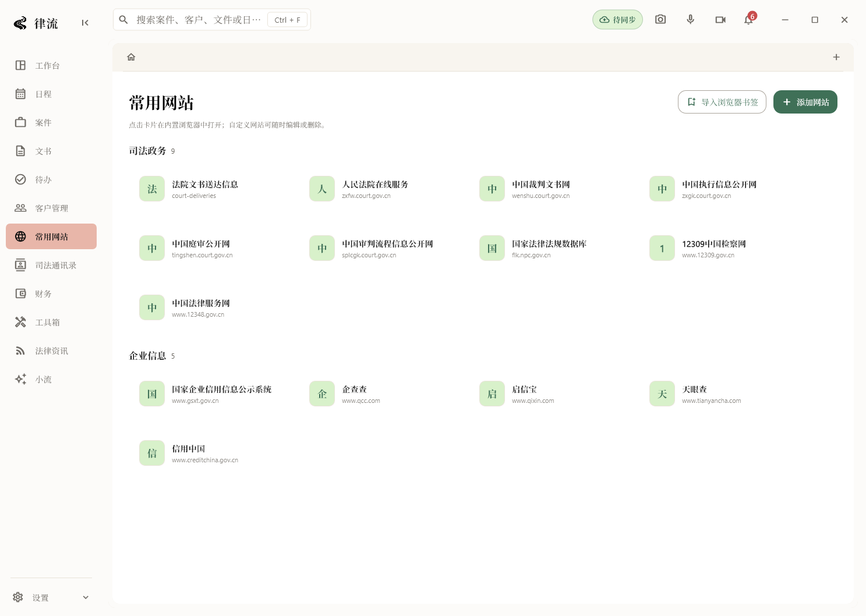Open the 文书 documents section
866x616 pixels.
click(x=51, y=151)
